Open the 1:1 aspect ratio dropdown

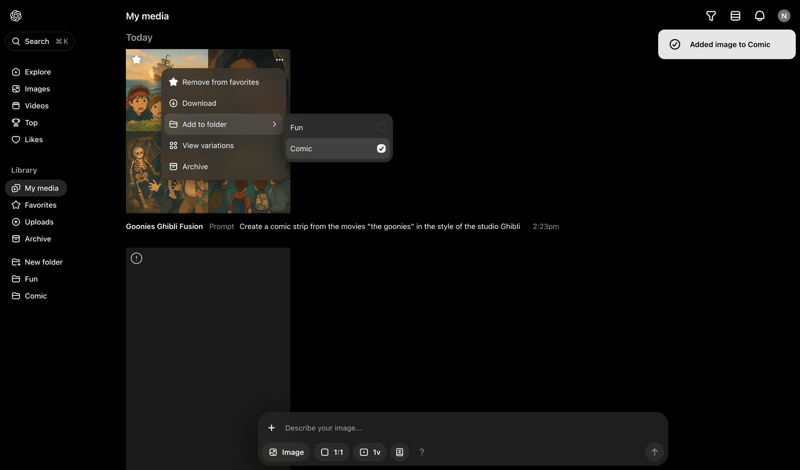click(x=332, y=452)
